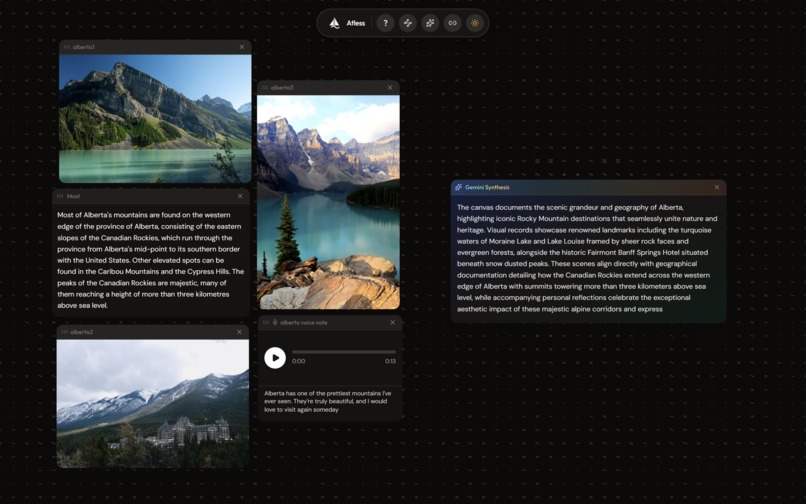Select the alberta1 lake mountain photo
This screenshot has width=806, height=504.
tap(155, 119)
